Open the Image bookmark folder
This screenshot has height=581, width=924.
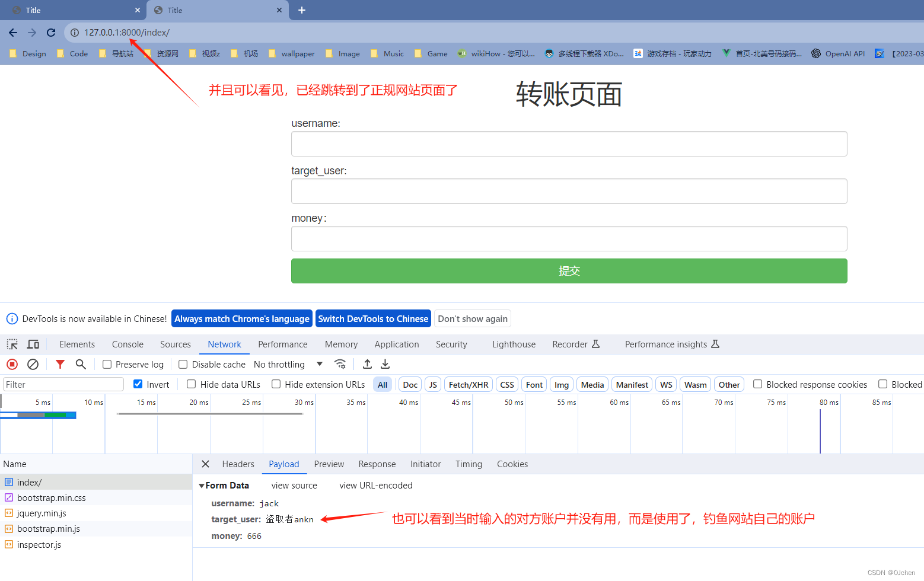coord(343,54)
